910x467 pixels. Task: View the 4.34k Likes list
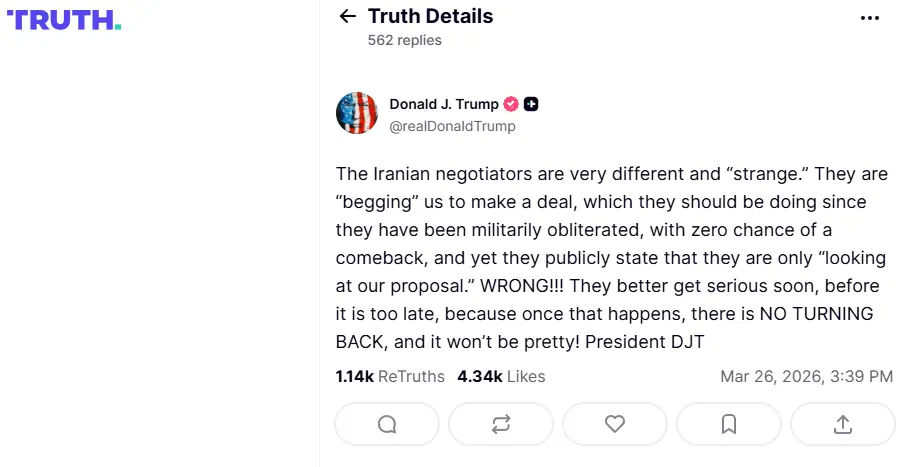tap(501, 376)
